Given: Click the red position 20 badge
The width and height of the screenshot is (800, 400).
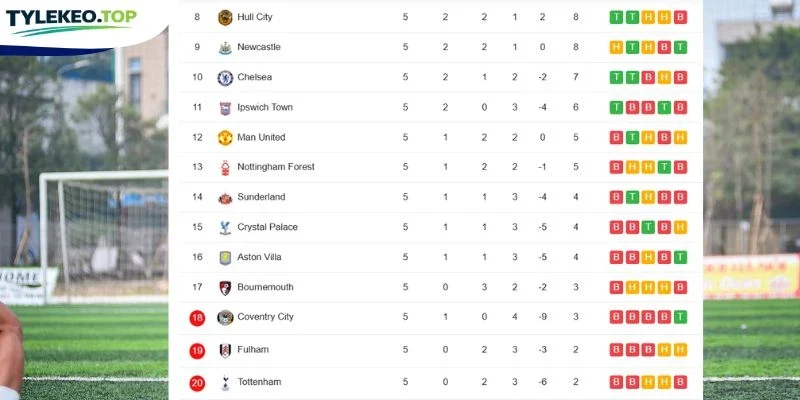Looking at the screenshot, I should click(197, 383).
